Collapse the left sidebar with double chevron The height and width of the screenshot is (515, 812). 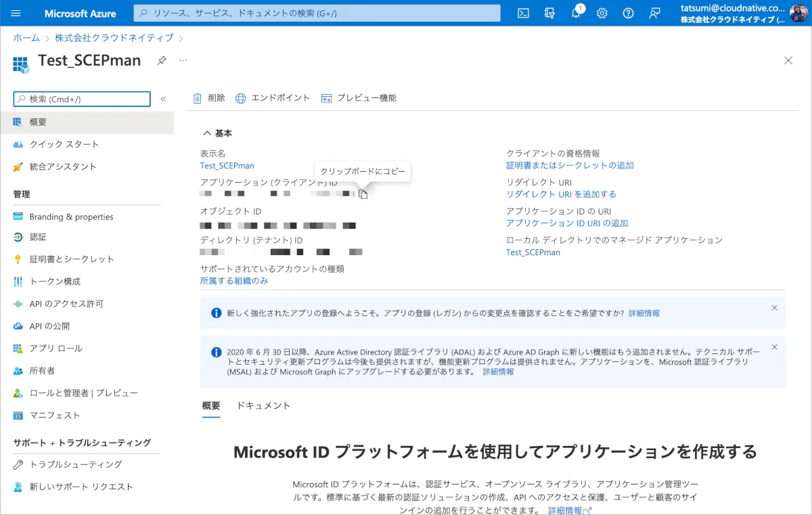click(x=163, y=99)
